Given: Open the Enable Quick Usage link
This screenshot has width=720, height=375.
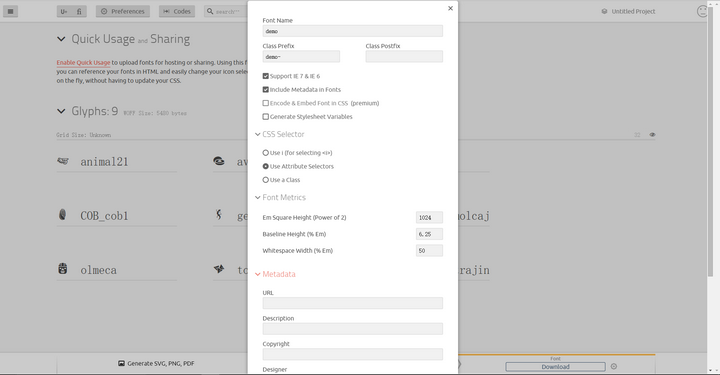Looking at the screenshot, I should tap(84, 62).
